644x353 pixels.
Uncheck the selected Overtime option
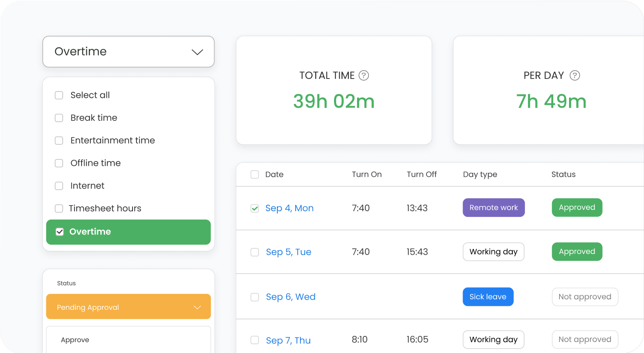60,232
